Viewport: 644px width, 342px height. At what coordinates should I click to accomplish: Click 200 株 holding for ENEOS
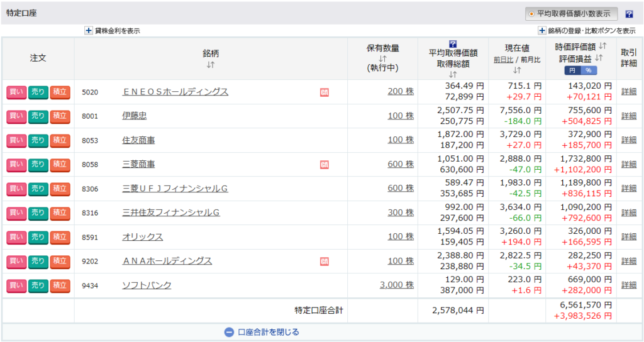coord(401,92)
